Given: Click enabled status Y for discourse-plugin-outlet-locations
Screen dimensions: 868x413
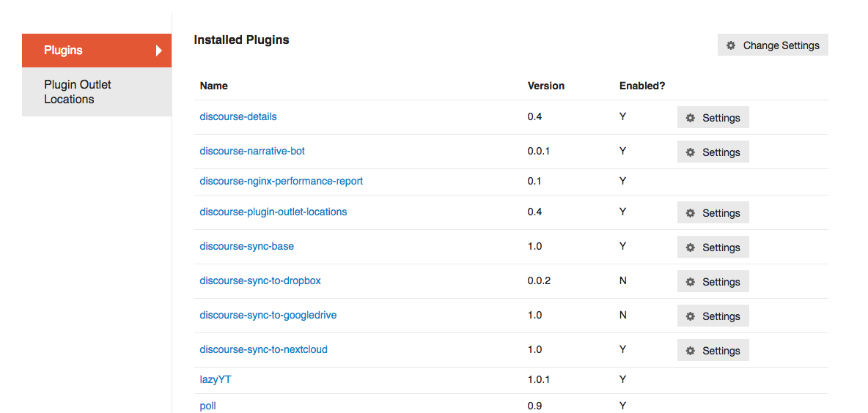Looking at the screenshot, I should point(622,212).
